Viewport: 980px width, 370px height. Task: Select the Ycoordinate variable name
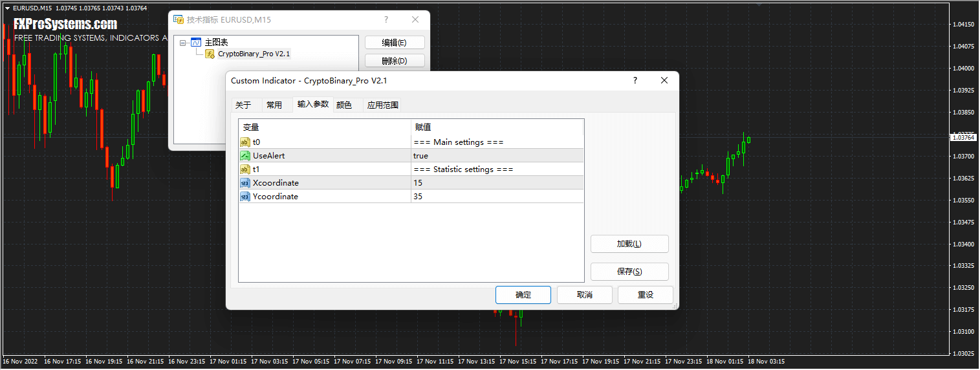click(x=276, y=197)
